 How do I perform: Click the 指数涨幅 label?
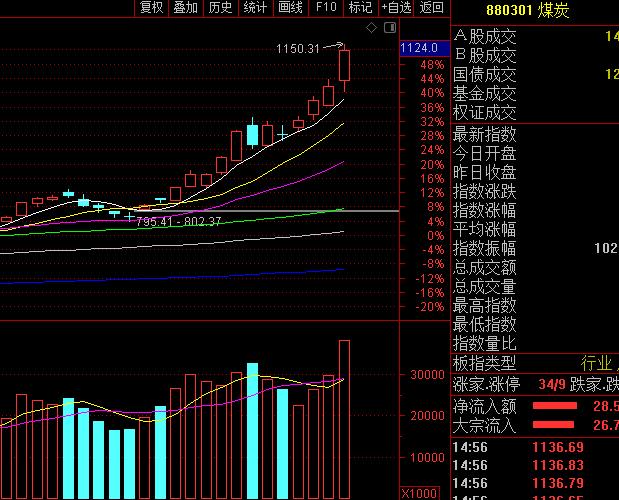484,210
